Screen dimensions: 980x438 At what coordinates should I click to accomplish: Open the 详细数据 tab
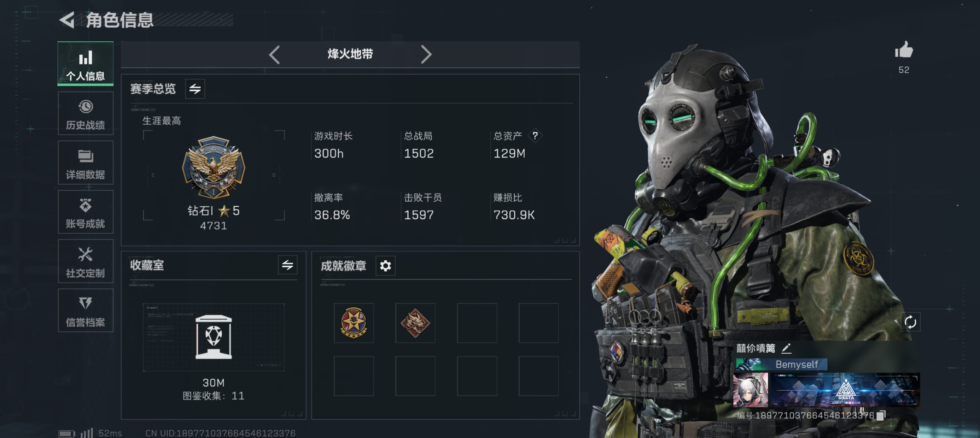point(86,163)
